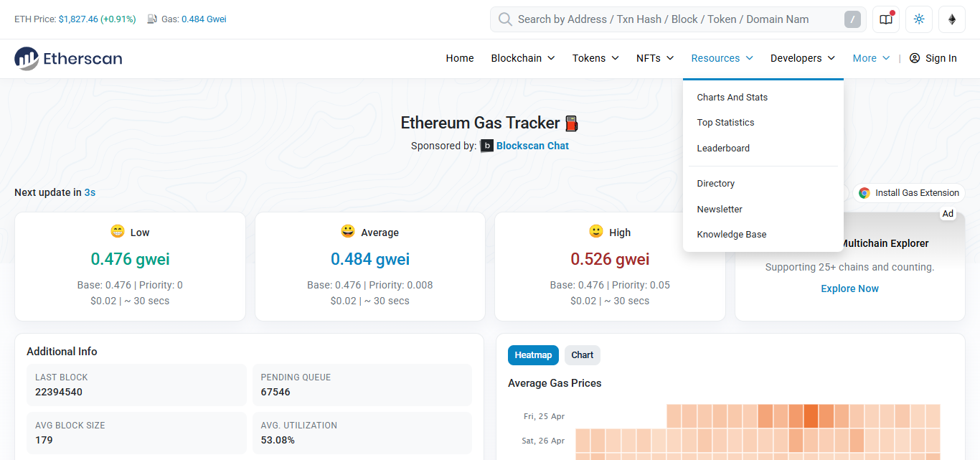Image resolution: width=980 pixels, height=460 pixels.
Task: Expand the Tokens menu
Action: tap(595, 58)
